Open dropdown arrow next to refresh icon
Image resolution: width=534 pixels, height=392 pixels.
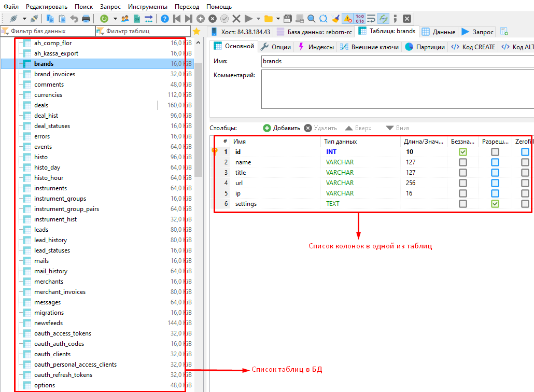115,18
